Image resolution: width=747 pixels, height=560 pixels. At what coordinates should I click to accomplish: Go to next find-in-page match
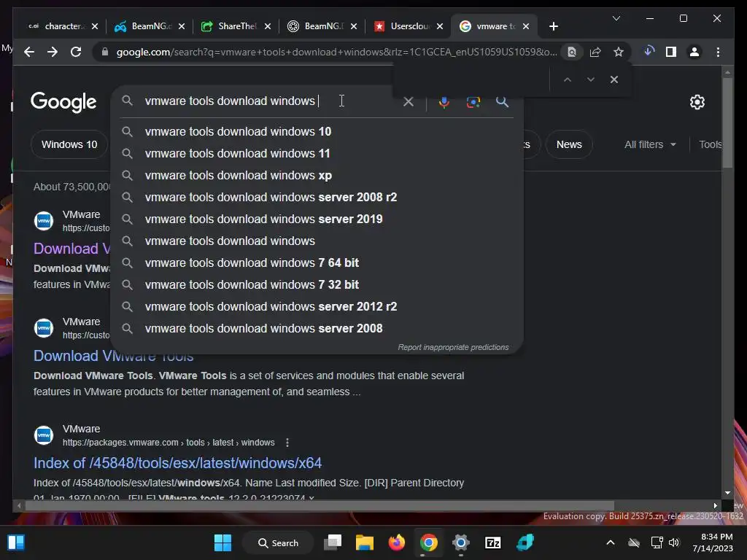tap(591, 79)
